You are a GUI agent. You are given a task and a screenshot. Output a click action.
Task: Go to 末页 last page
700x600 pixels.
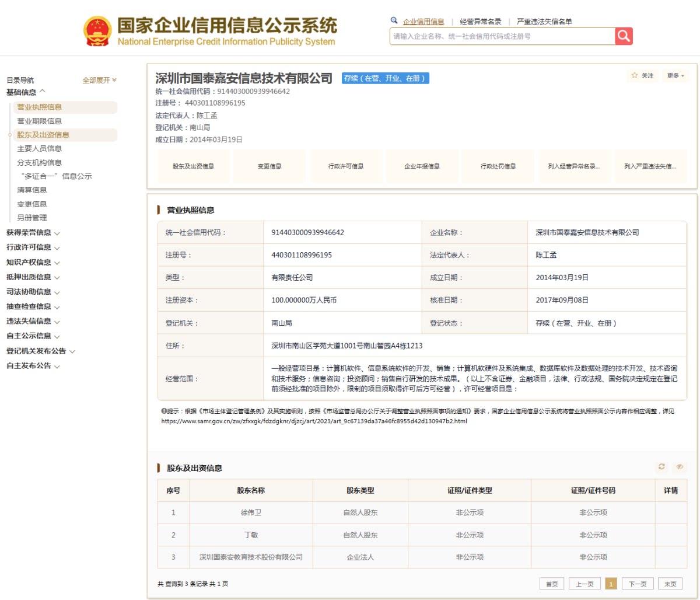tap(670, 584)
